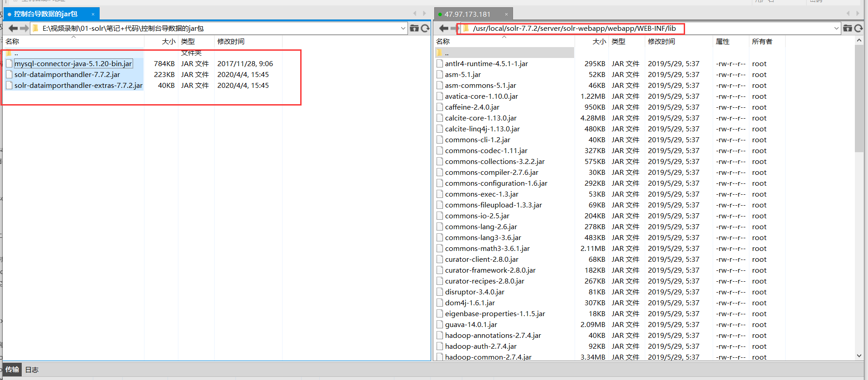Screen dimensions: 868x380
Task: Switch to 47.97.173.181 remote tab
Action: [x=467, y=14]
